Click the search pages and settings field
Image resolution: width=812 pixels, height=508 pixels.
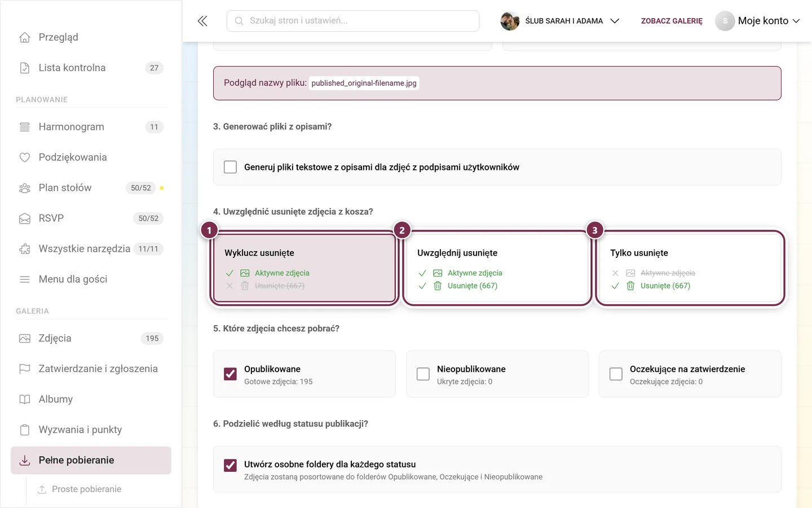click(x=353, y=21)
